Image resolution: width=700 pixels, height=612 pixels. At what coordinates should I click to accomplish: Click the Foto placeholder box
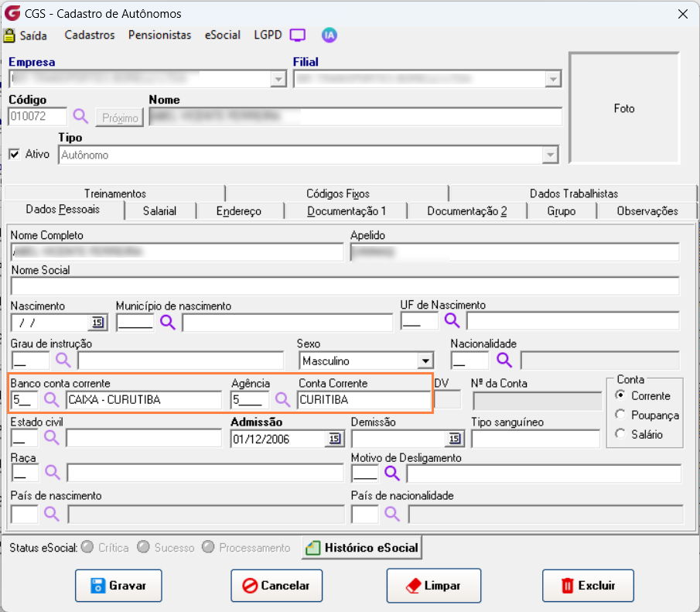click(x=624, y=108)
